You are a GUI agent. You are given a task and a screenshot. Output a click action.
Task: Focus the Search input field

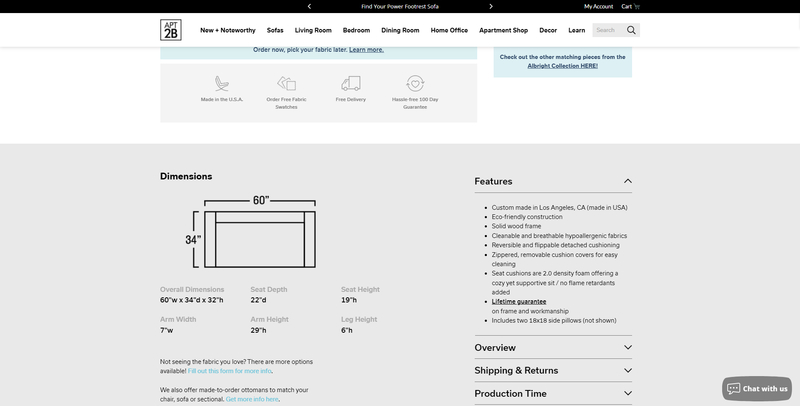[x=608, y=30]
